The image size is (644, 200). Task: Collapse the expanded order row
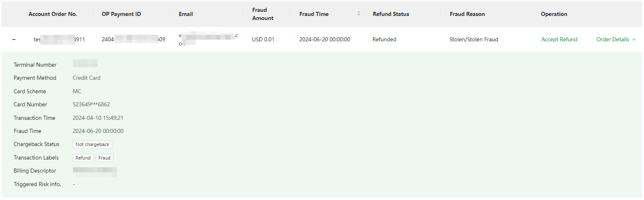coord(14,40)
